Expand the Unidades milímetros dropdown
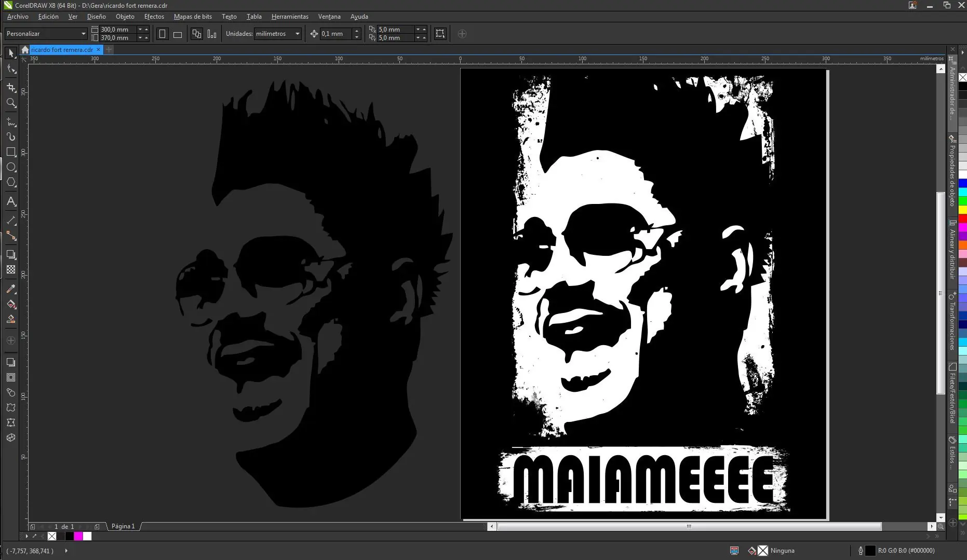The width and height of the screenshot is (967, 560). 297,34
